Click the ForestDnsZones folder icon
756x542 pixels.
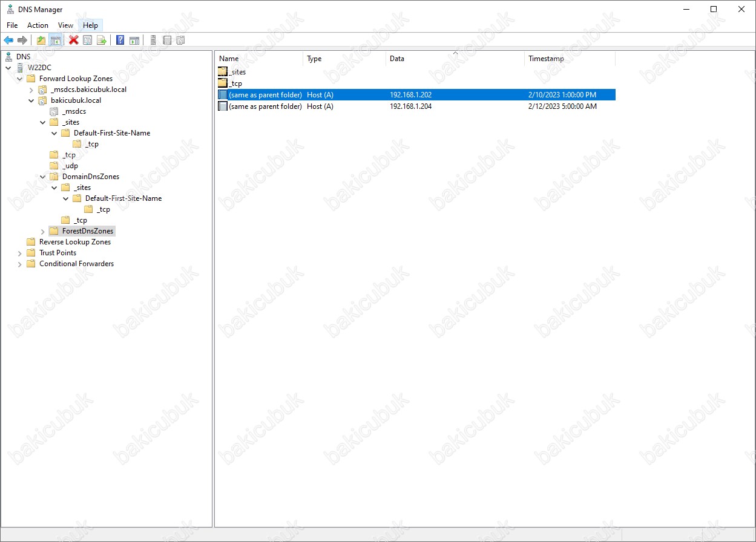tap(54, 231)
